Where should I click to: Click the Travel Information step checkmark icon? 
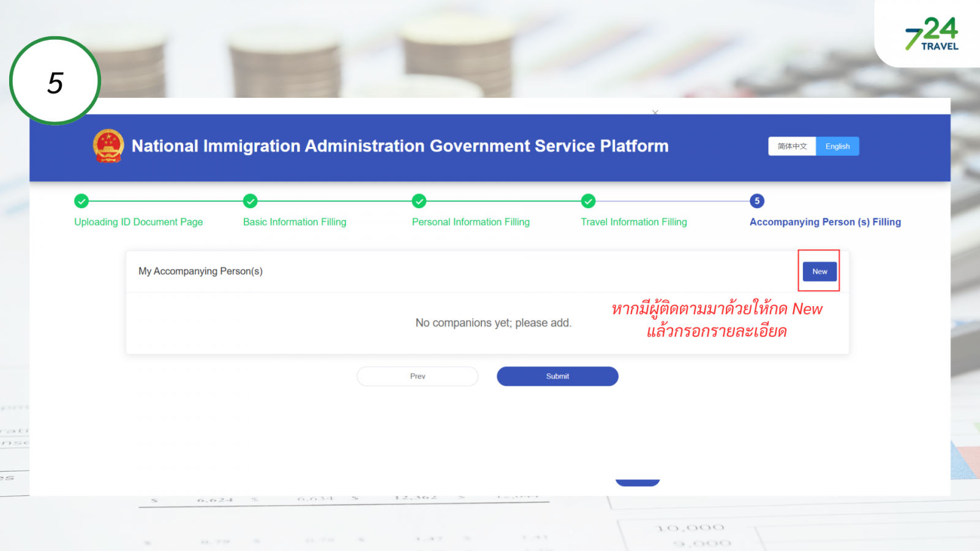click(x=588, y=201)
